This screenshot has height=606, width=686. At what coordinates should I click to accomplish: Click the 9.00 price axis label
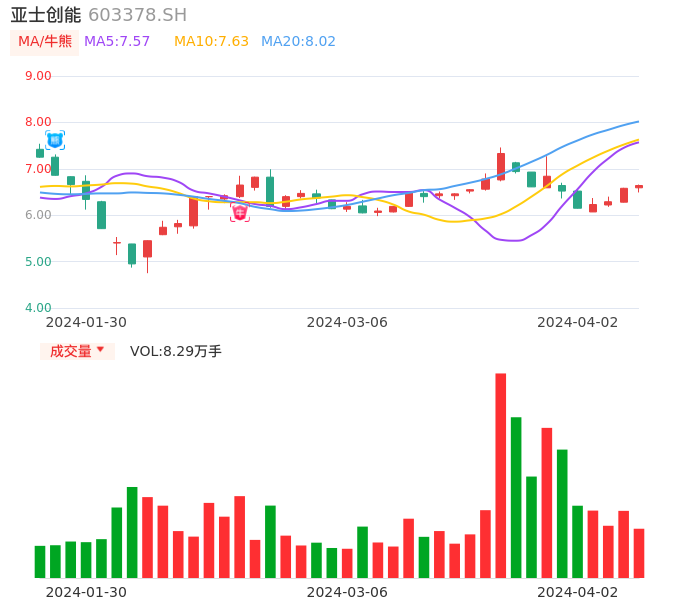[x=38, y=76]
